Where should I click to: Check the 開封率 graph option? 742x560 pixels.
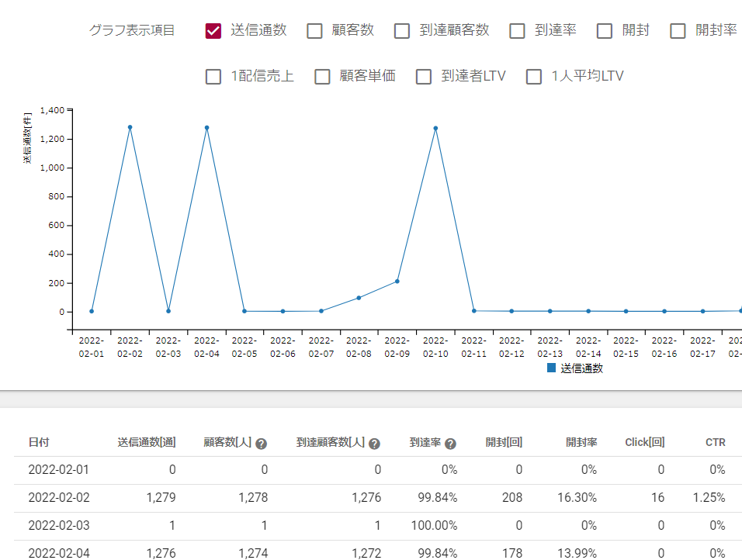point(678,31)
